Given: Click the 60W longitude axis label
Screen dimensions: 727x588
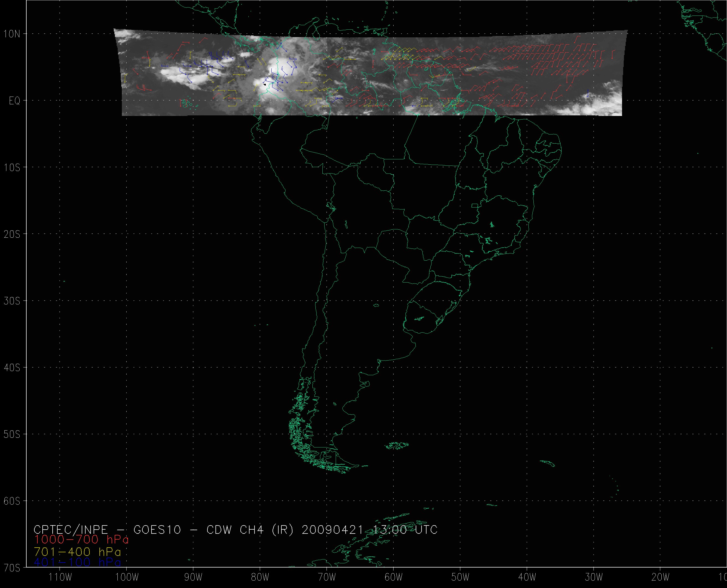Looking at the screenshot, I should click(394, 577).
